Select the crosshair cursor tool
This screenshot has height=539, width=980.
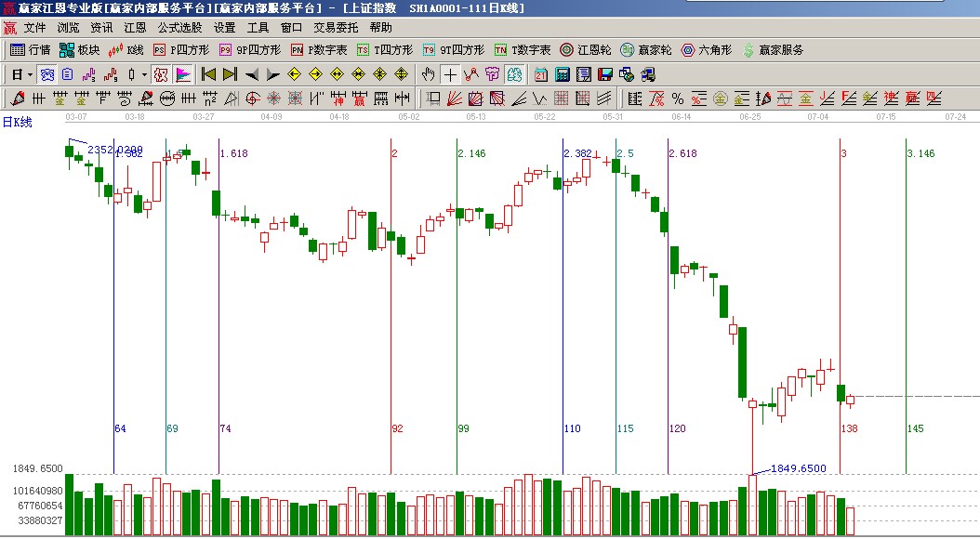pyautogui.click(x=450, y=74)
